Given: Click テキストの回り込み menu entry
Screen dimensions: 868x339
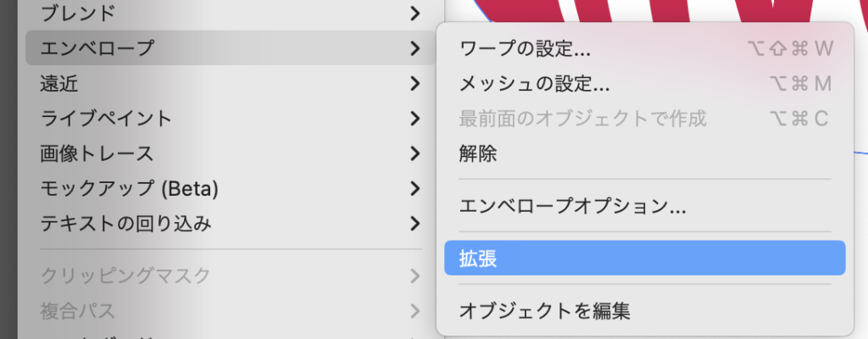Looking at the screenshot, I should [125, 224].
